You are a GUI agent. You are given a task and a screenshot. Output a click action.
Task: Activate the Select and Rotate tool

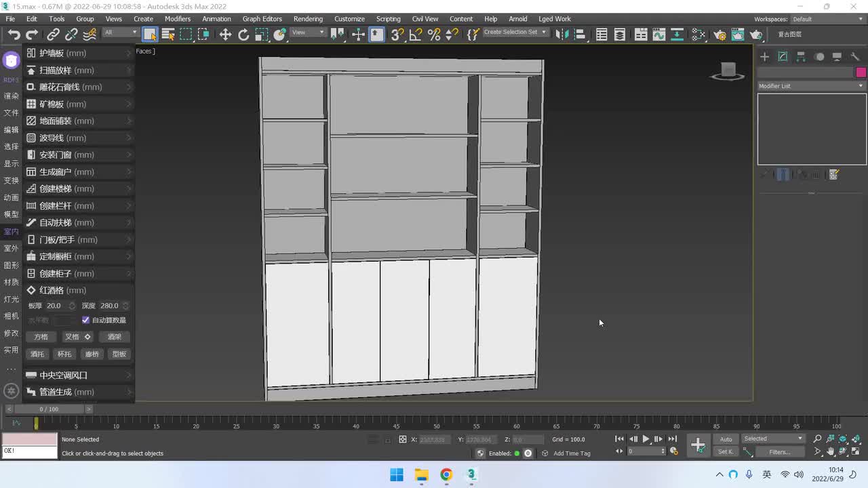243,35
